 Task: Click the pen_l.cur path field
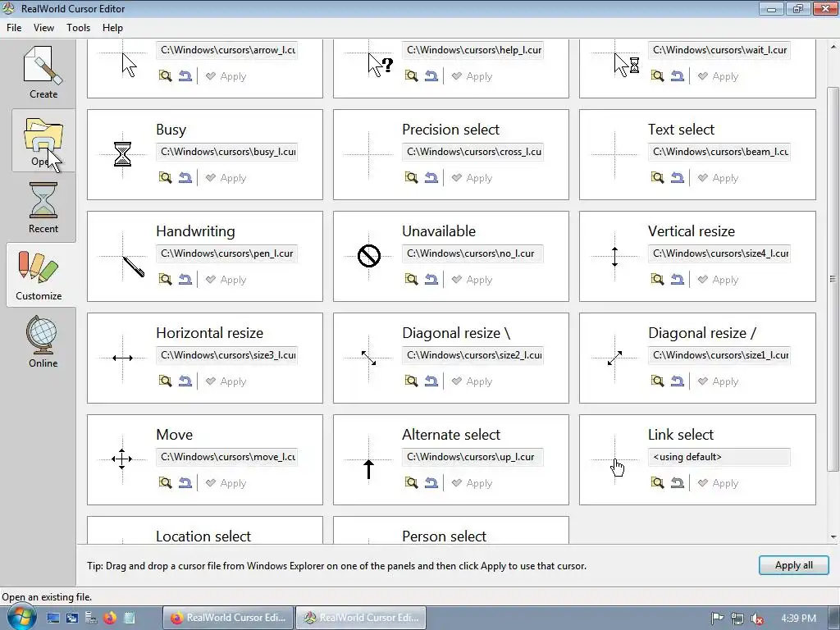point(226,253)
